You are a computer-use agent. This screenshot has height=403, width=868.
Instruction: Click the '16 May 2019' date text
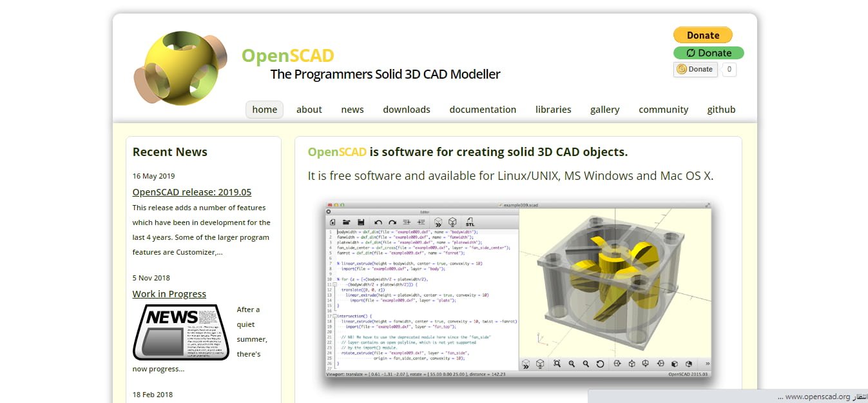pos(153,176)
